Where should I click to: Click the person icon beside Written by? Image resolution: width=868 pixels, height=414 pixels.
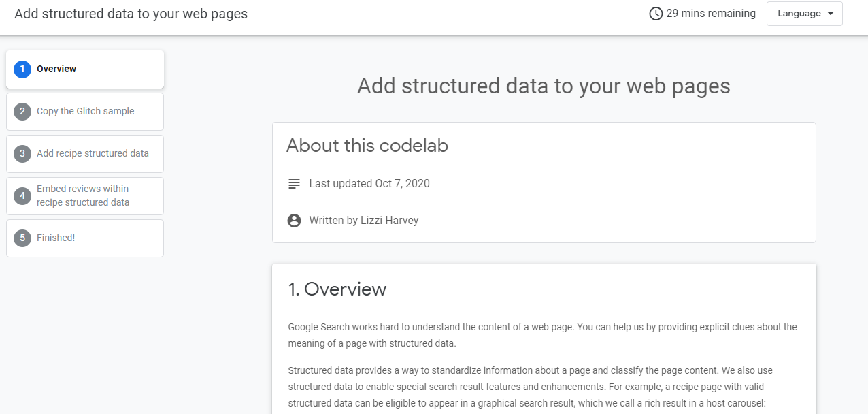294,221
